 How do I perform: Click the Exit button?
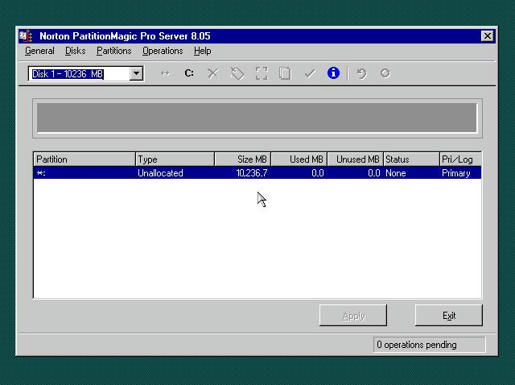[x=449, y=315]
